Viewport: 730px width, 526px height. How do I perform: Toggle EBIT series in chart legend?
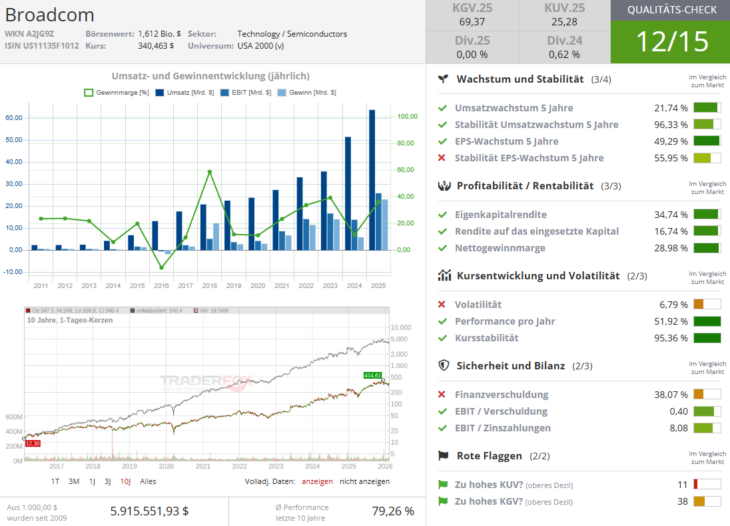pyautogui.click(x=244, y=92)
